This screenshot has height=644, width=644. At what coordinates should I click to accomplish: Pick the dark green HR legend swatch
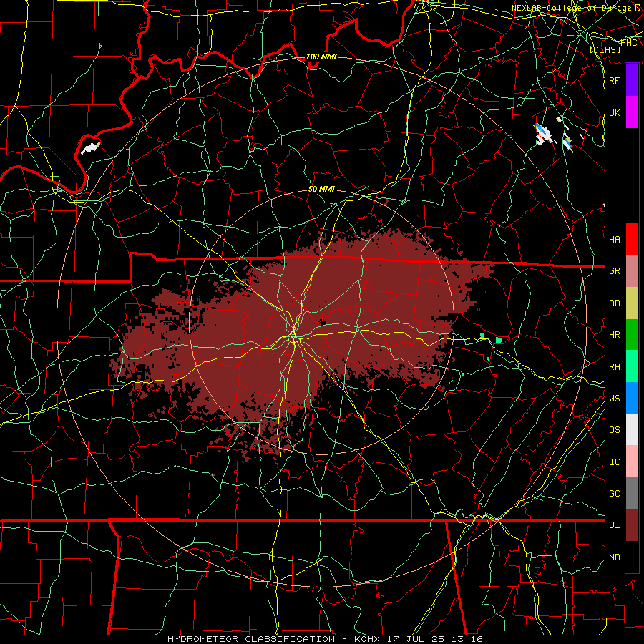click(x=632, y=335)
